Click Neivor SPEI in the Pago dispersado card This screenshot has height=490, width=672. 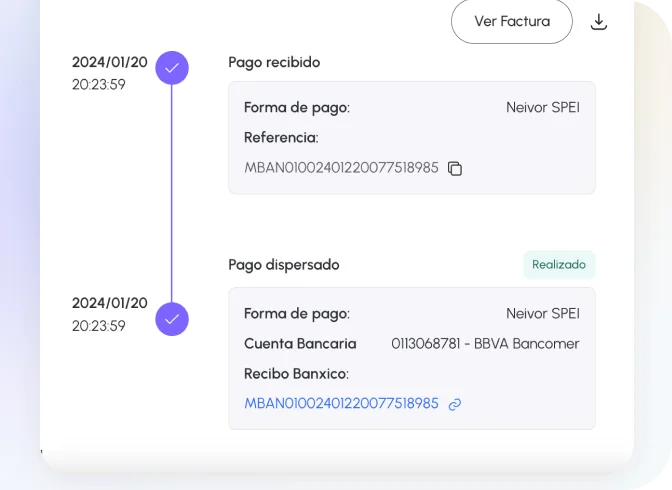point(543,313)
